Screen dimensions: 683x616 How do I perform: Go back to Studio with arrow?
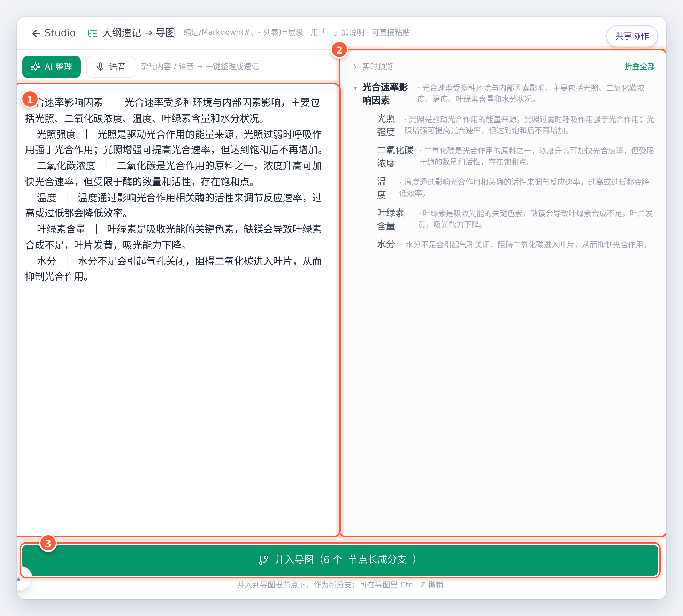click(x=53, y=33)
